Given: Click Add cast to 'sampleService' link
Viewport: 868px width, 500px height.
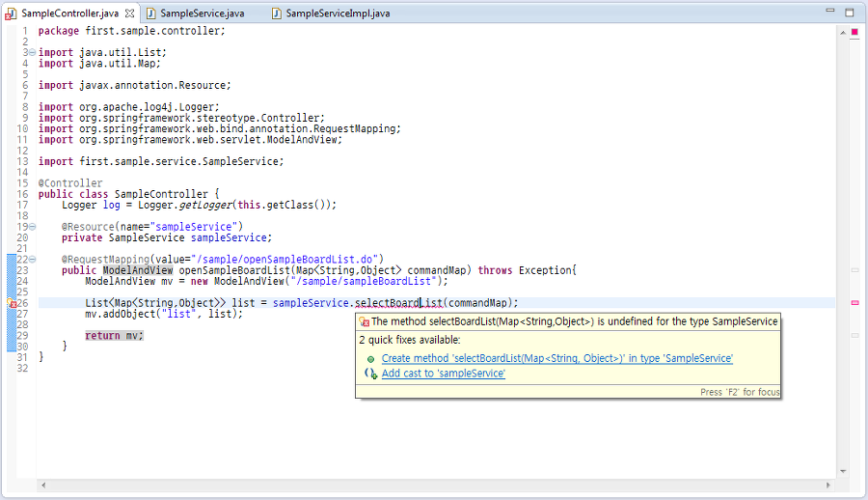Looking at the screenshot, I should [444, 374].
